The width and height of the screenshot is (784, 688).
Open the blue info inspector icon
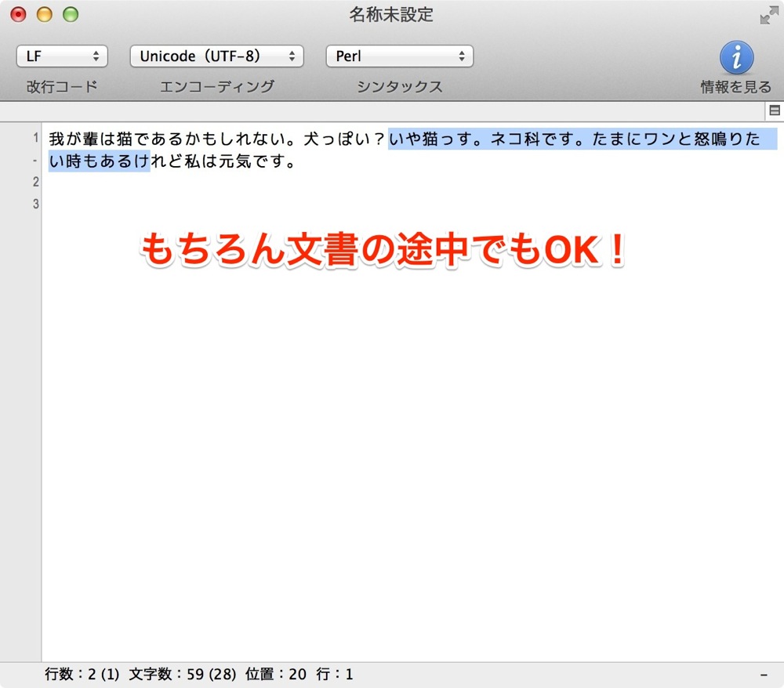click(736, 57)
